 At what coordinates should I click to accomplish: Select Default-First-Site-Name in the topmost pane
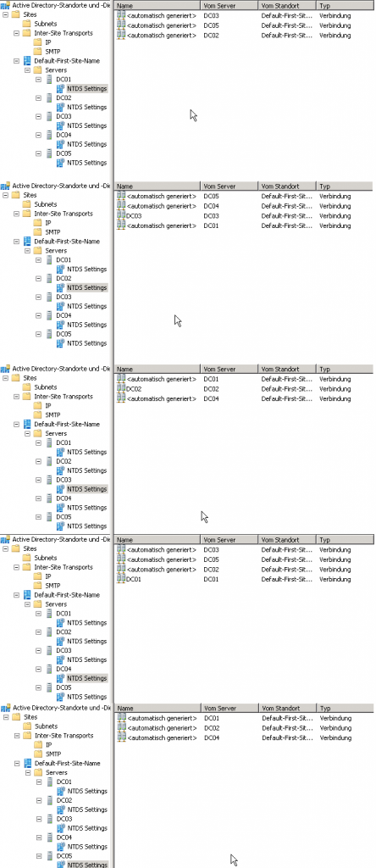click(x=67, y=61)
